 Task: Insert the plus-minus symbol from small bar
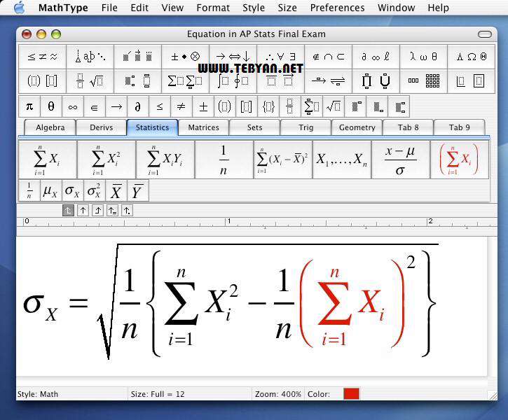coord(203,106)
